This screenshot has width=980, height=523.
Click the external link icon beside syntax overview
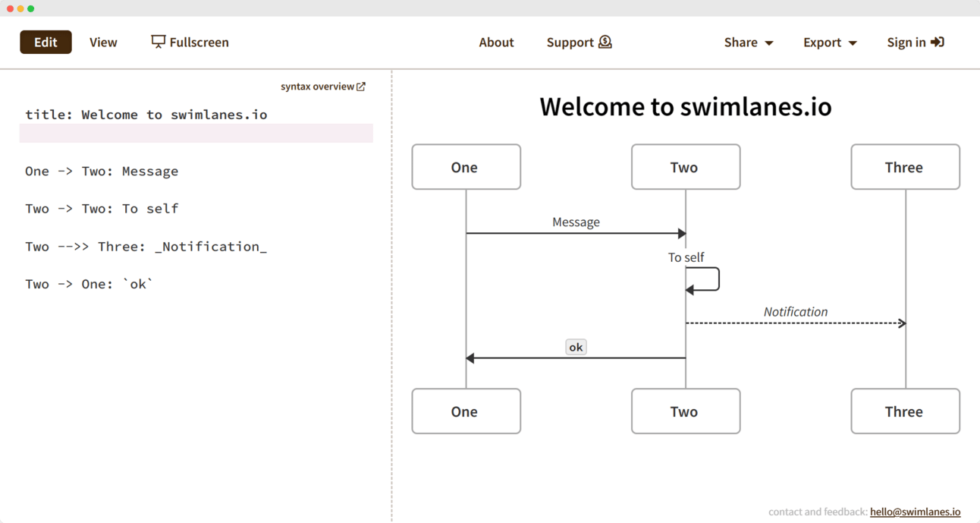click(361, 87)
